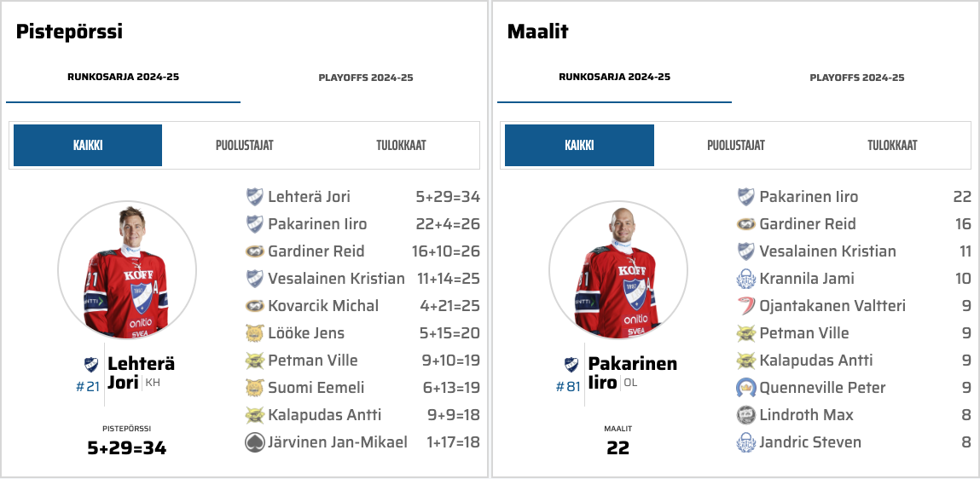Switch Maalit to Playoffs 2024-25 tab
Image resolution: width=980 pixels, height=479 pixels.
[857, 78]
